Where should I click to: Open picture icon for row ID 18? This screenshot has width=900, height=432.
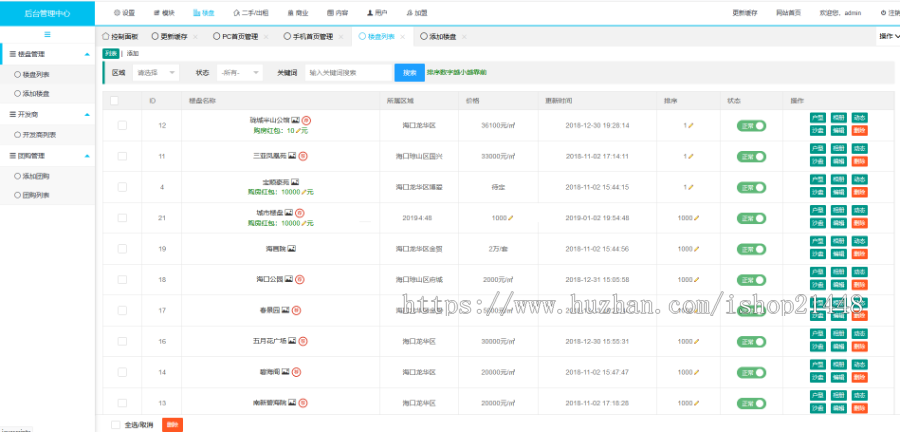(x=289, y=279)
